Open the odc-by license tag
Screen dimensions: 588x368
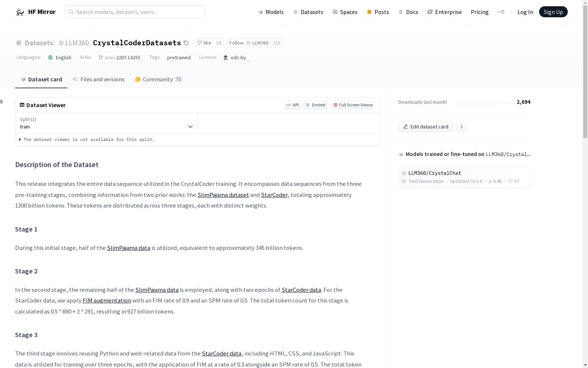click(235, 57)
